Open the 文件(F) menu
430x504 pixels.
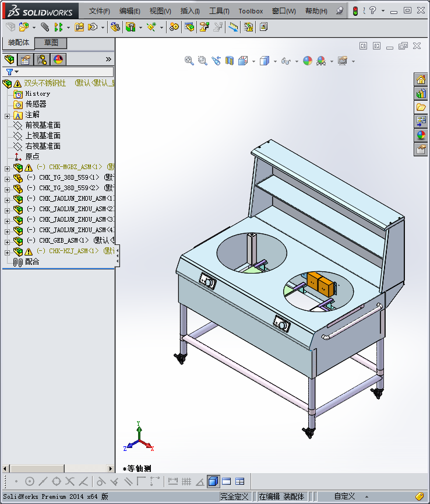tap(100, 11)
